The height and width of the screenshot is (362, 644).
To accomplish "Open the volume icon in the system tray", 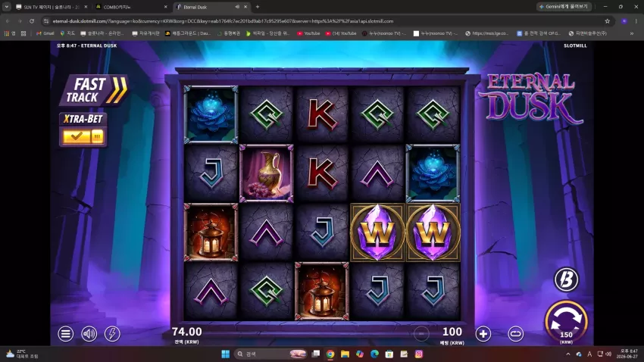I will 608,354.
